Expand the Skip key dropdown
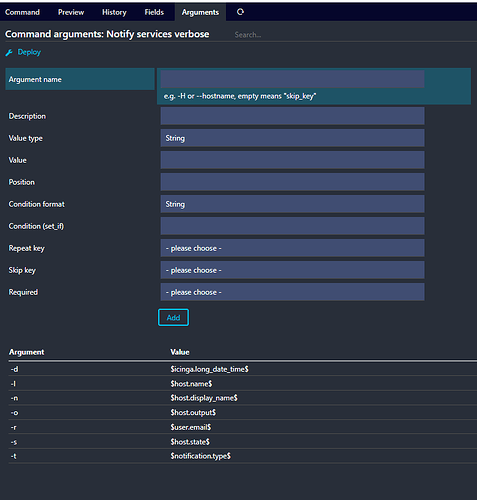Screen dimensions: 477x500 pos(292,270)
